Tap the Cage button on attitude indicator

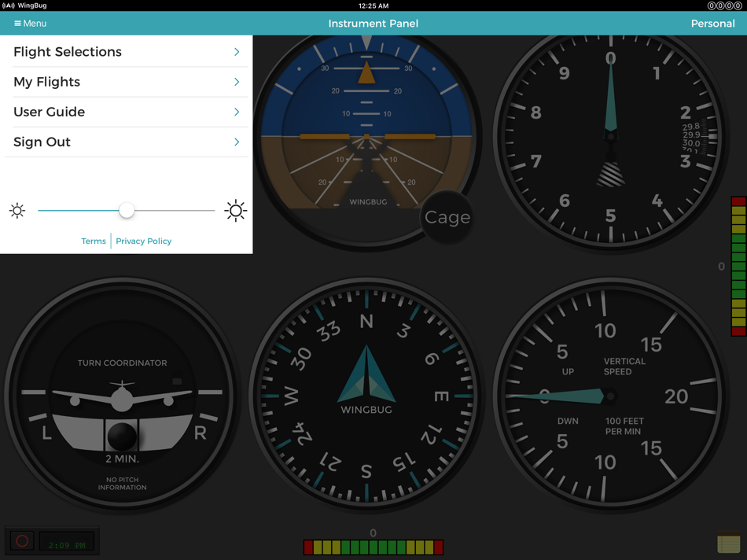[447, 217]
